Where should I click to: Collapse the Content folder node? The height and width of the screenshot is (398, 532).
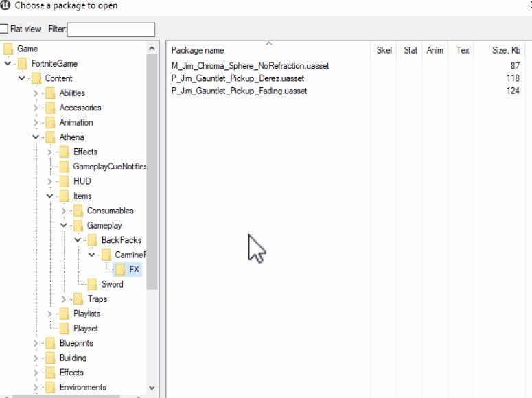[x=22, y=78]
